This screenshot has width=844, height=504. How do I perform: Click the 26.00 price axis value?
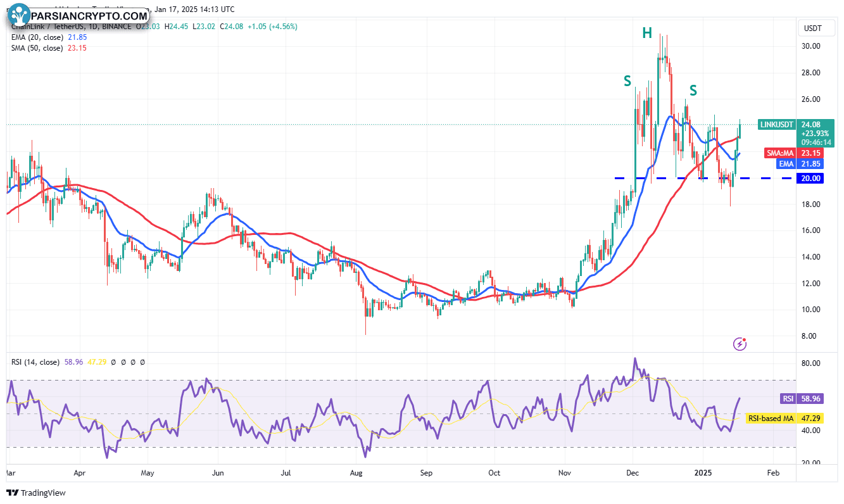point(811,99)
